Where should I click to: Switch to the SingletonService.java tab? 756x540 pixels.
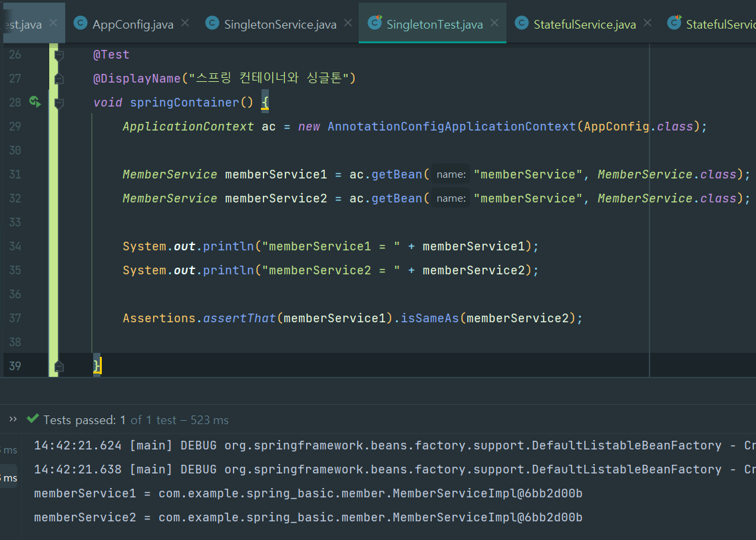tap(280, 24)
